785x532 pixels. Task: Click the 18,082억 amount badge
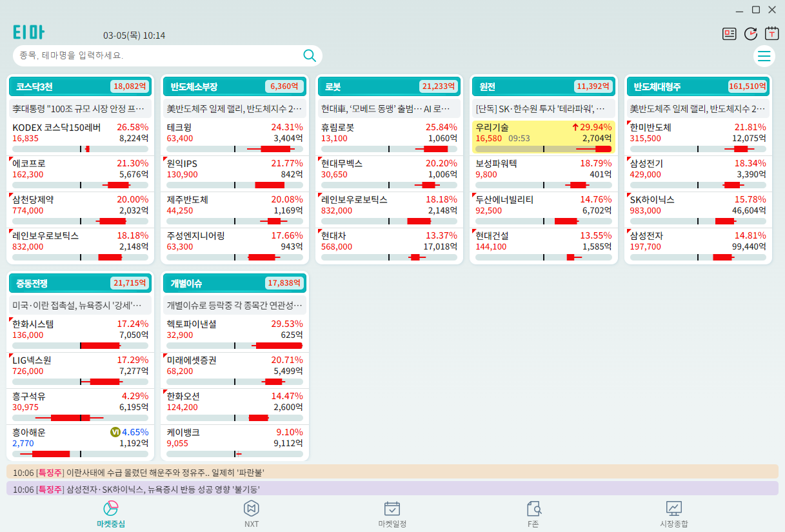click(x=130, y=86)
